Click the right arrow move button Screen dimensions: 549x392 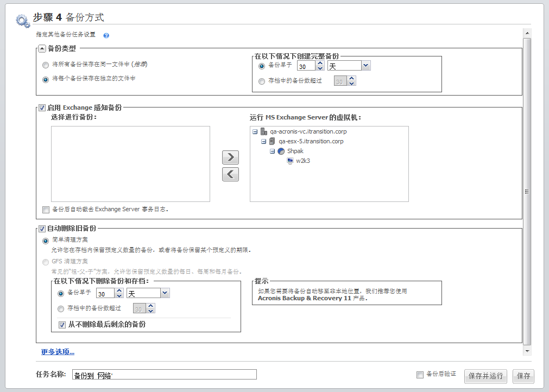click(230, 157)
